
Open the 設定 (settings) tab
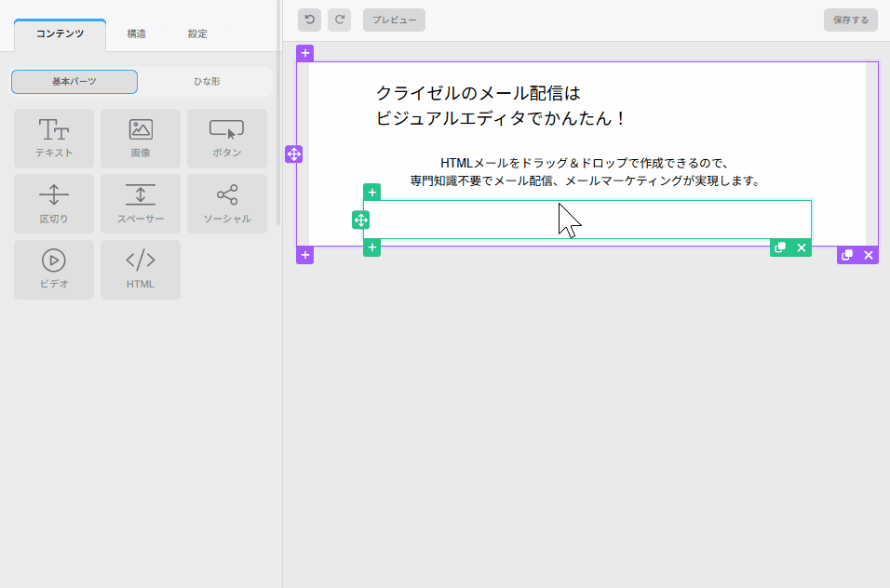tap(196, 33)
